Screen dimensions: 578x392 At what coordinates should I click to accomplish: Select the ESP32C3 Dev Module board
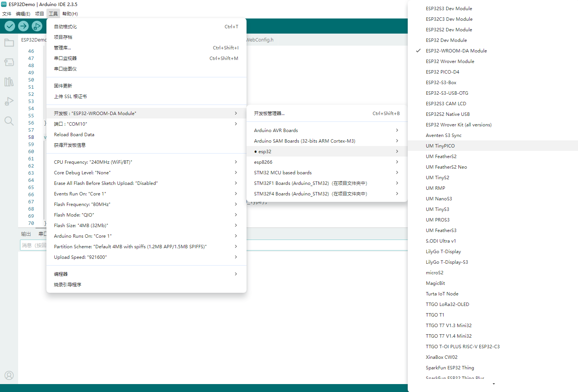pyautogui.click(x=493, y=19)
